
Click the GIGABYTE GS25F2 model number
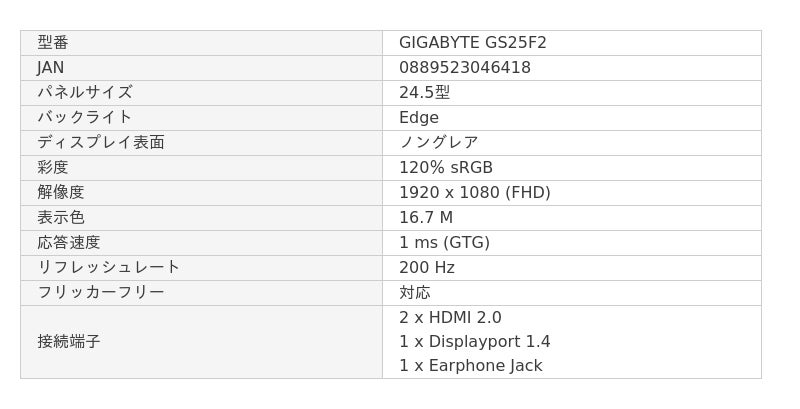472,43
